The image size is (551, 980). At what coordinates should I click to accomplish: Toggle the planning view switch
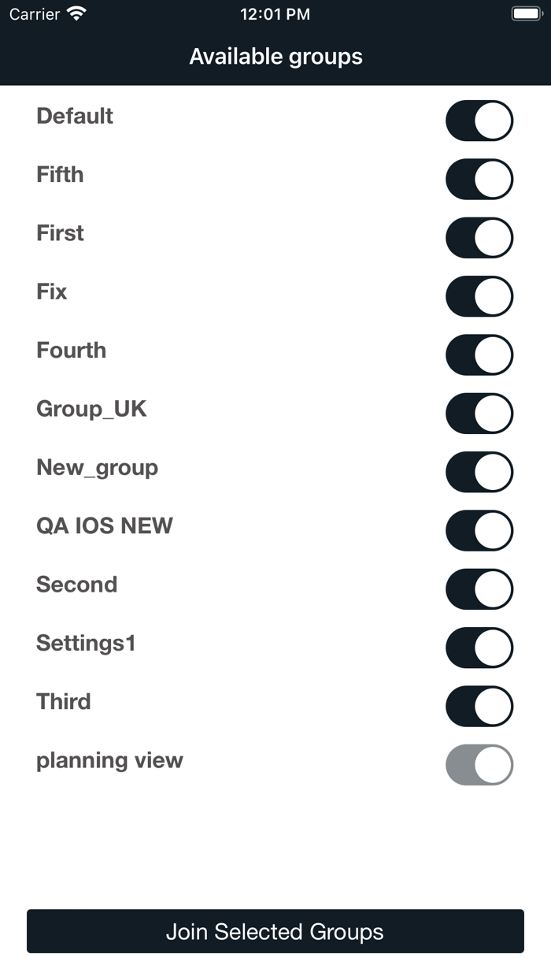click(479, 765)
